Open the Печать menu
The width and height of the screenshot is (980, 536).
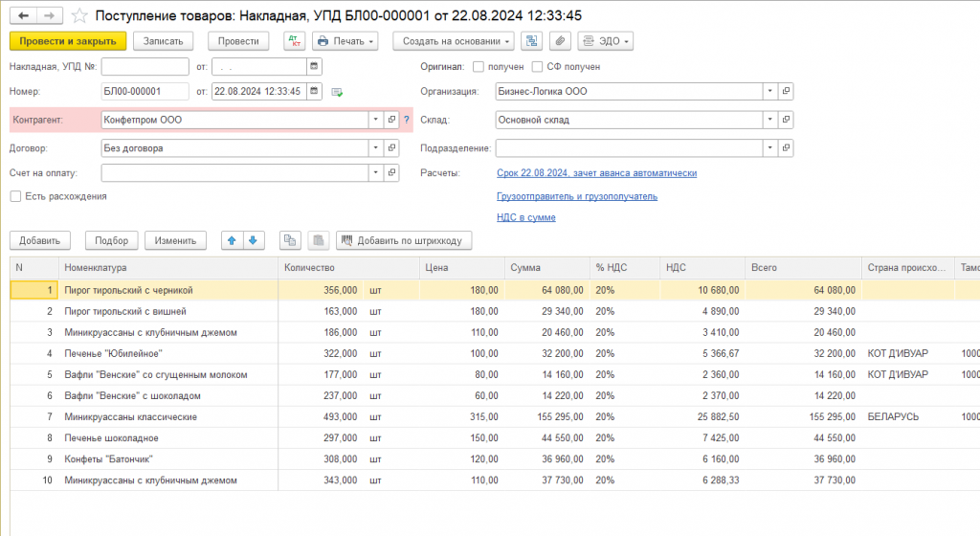pyautogui.click(x=345, y=41)
